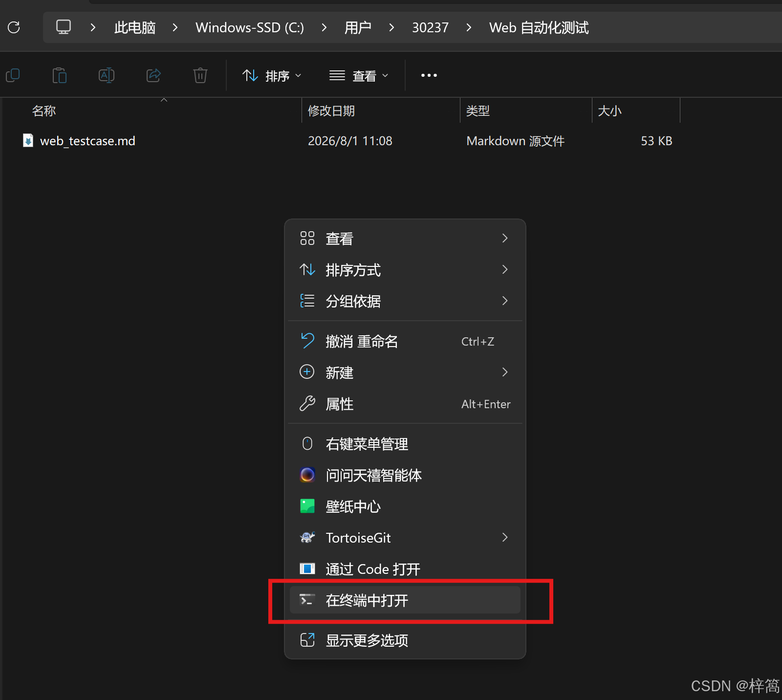Select 属性 in the context menu
The width and height of the screenshot is (782, 700).
point(405,404)
